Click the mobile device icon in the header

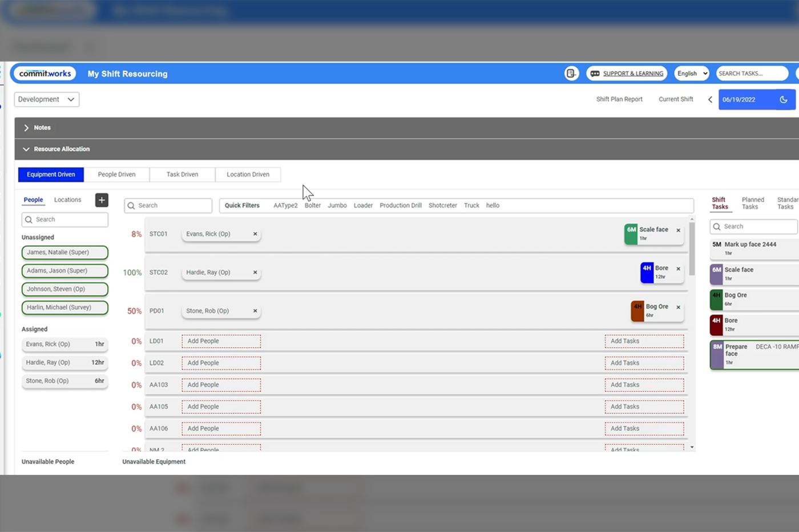point(571,73)
